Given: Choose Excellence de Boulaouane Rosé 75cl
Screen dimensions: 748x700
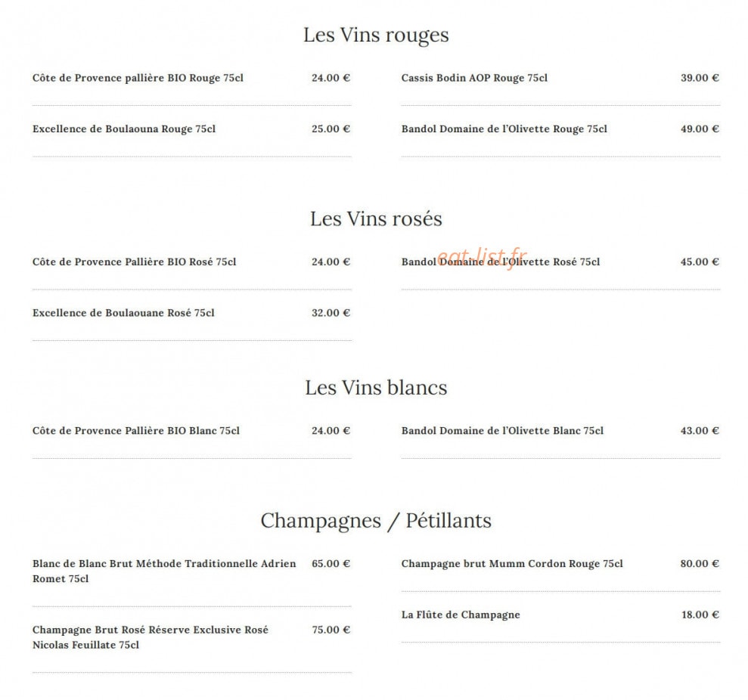Looking at the screenshot, I should [123, 313].
